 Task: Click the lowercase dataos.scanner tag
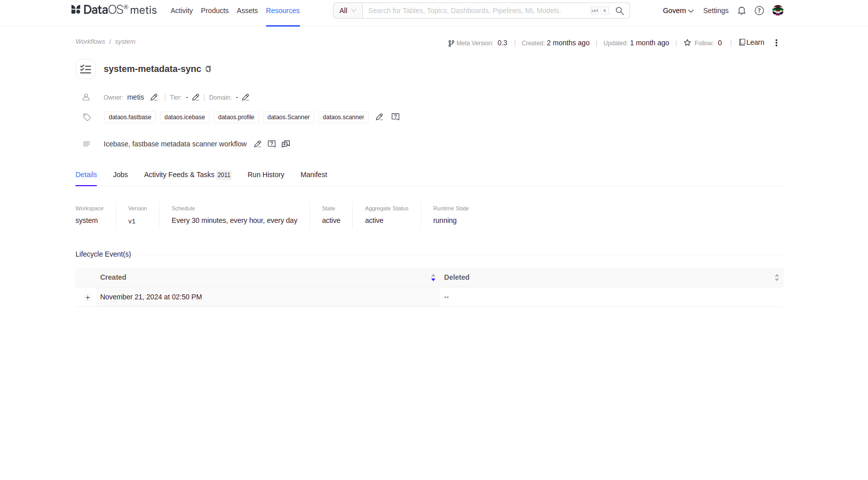[x=344, y=117]
